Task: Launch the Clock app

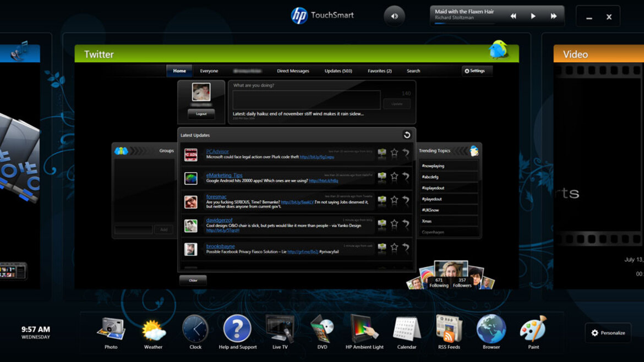Action: (x=195, y=329)
